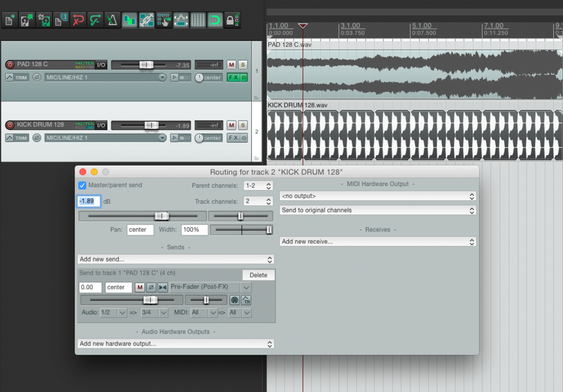Open the Add new receive dropdown
This screenshot has height=392, width=563.
[378, 241]
